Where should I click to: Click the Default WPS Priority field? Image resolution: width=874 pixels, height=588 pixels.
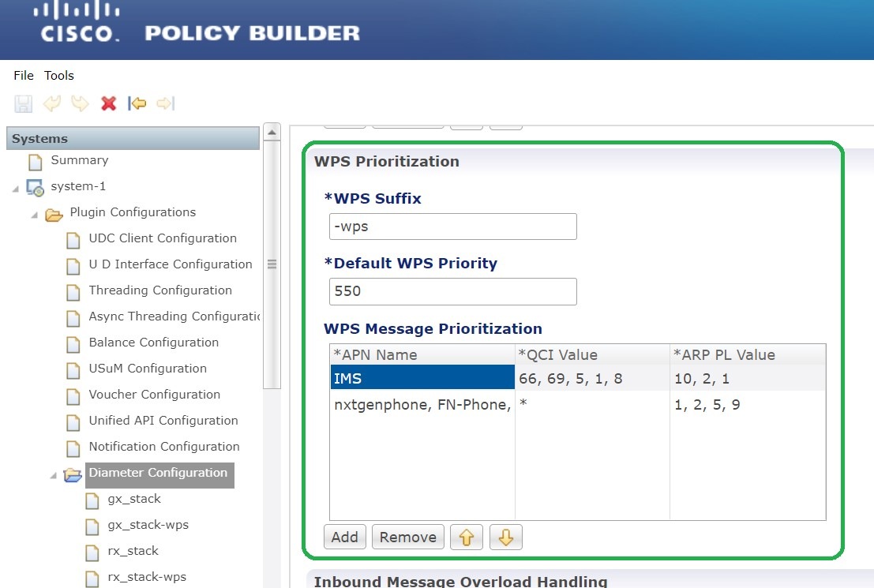[x=452, y=291]
